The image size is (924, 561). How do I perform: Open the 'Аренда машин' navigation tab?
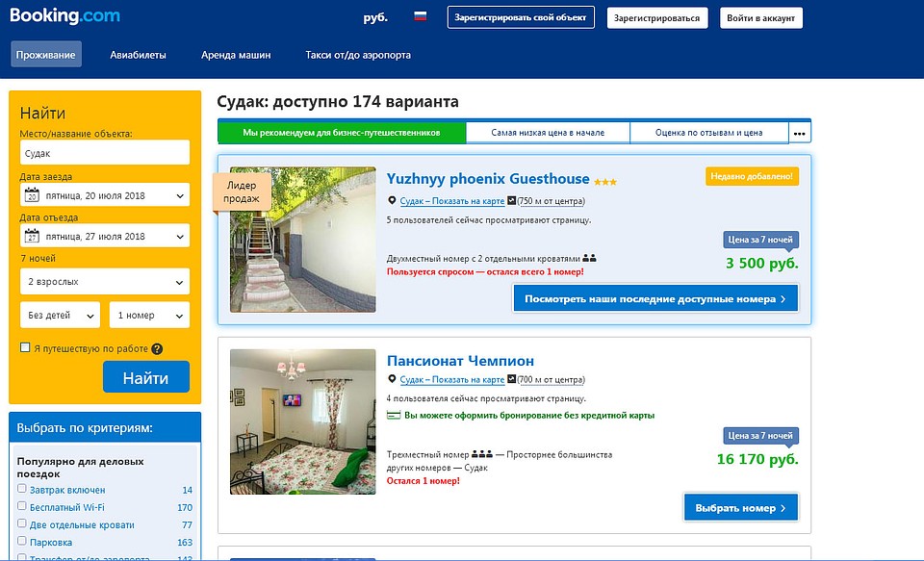pos(236,55)
